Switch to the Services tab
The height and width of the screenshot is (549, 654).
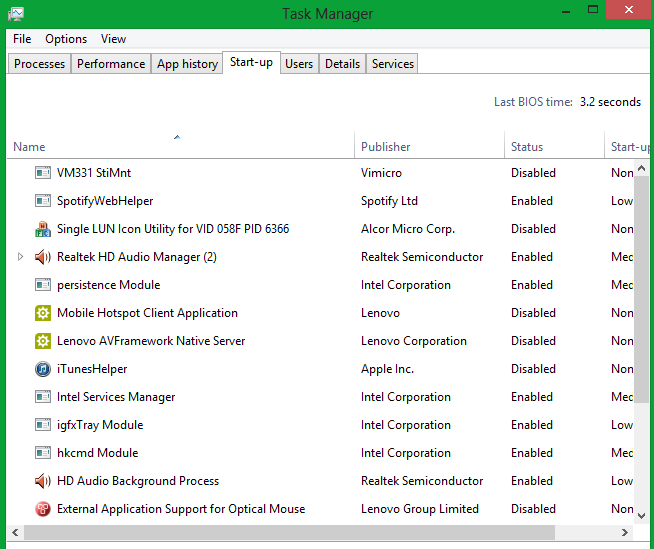392,64
